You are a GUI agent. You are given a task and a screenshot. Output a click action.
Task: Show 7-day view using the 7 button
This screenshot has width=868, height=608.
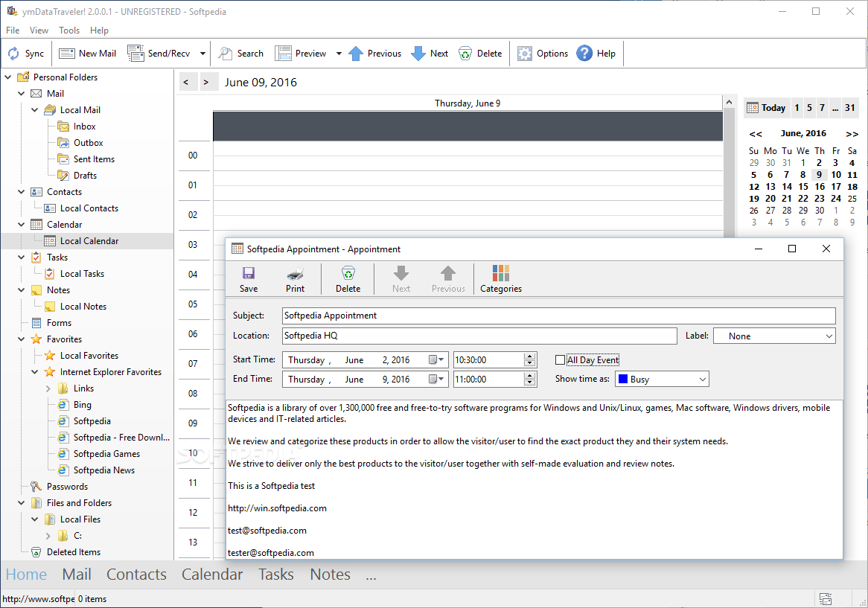[x=822, y=108]
